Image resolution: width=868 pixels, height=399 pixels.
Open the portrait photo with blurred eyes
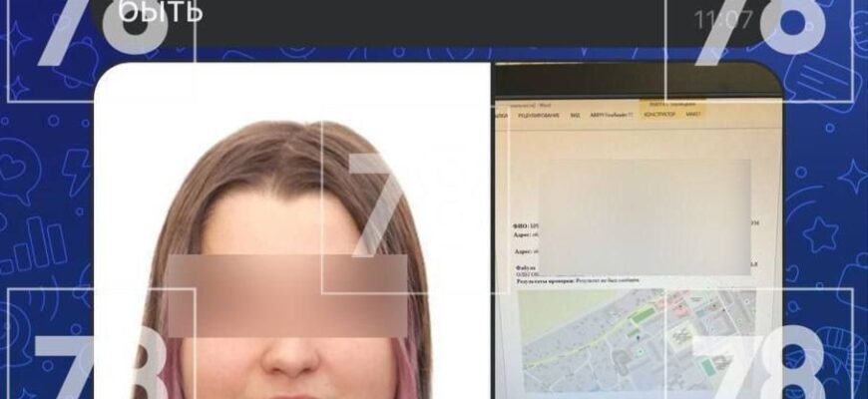click(292, 230)
